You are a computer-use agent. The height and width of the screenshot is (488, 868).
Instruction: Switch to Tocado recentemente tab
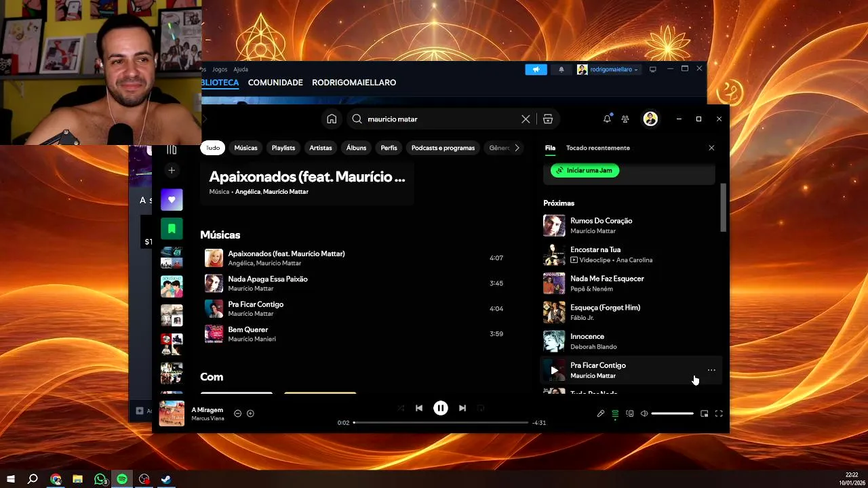pyautogui.click(x=598, y=148)
